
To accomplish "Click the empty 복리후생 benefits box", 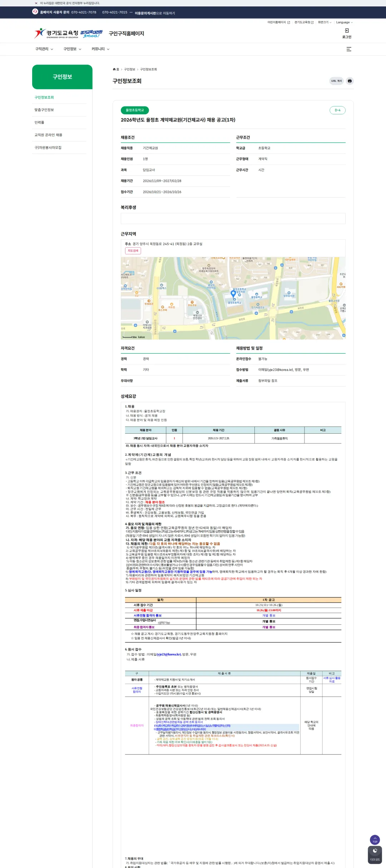I will coord(233,219).
